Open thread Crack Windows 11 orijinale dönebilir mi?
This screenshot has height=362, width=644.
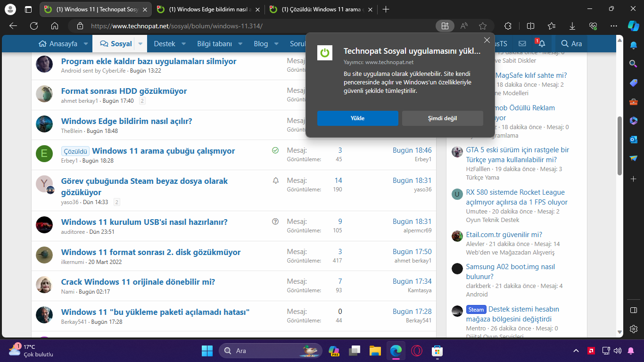pyautogui.click(x=138, y=282)
